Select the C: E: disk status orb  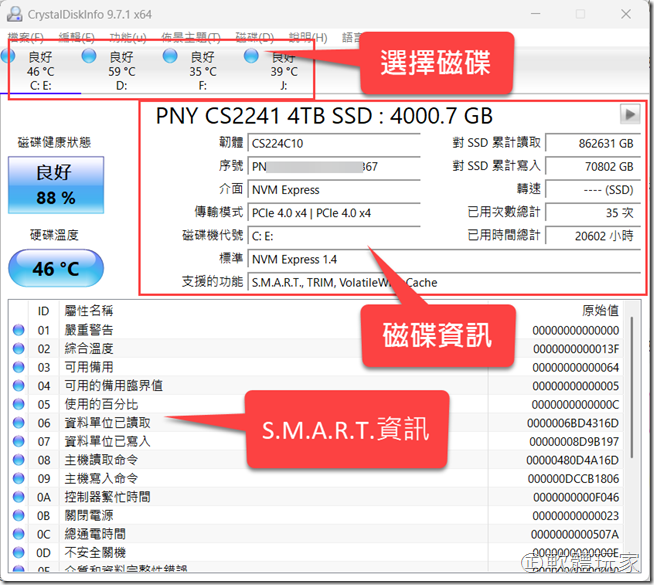coord(10,57)
